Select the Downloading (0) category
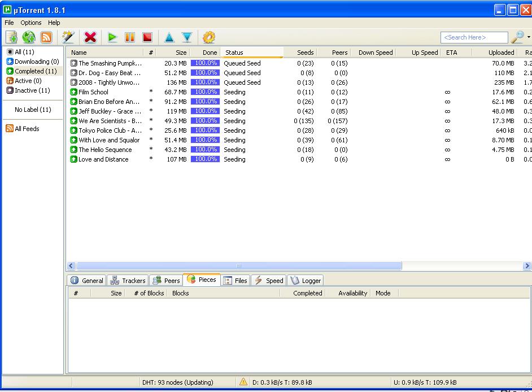This screenshot has height=392, width=532. click(x=33, y=62)
